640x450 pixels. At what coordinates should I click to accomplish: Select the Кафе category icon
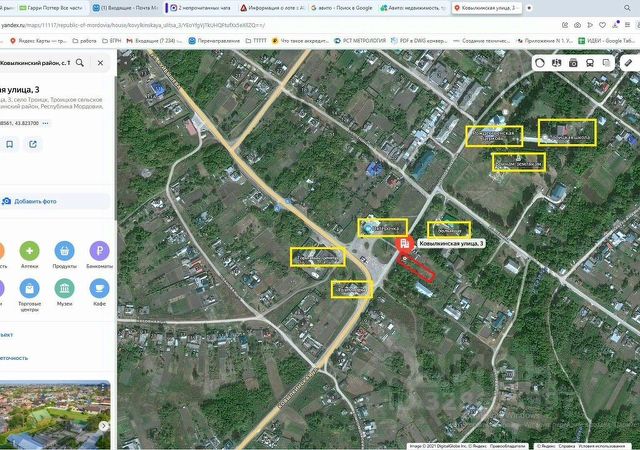[x=100, y=289]
